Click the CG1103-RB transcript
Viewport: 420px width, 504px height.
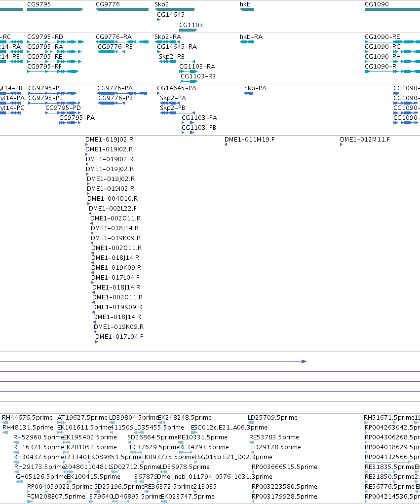[198, 76]
